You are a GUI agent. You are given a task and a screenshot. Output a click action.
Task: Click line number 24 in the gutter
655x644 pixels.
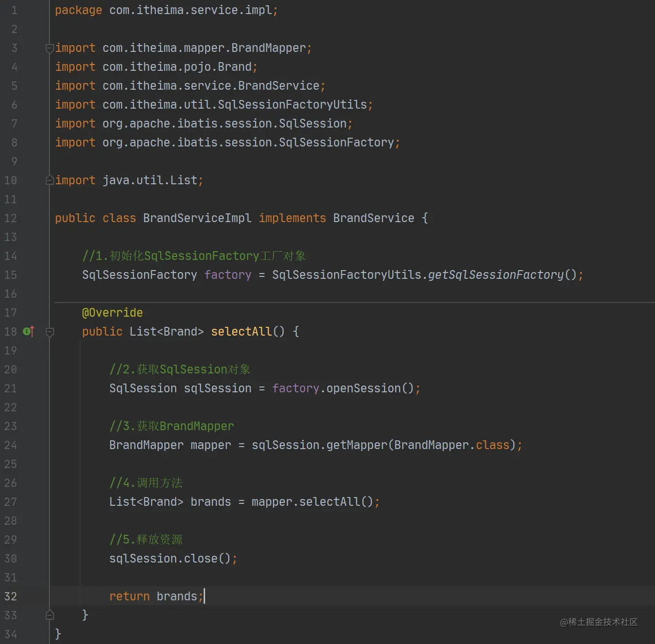pyautogui.click(x=11, y=445)
